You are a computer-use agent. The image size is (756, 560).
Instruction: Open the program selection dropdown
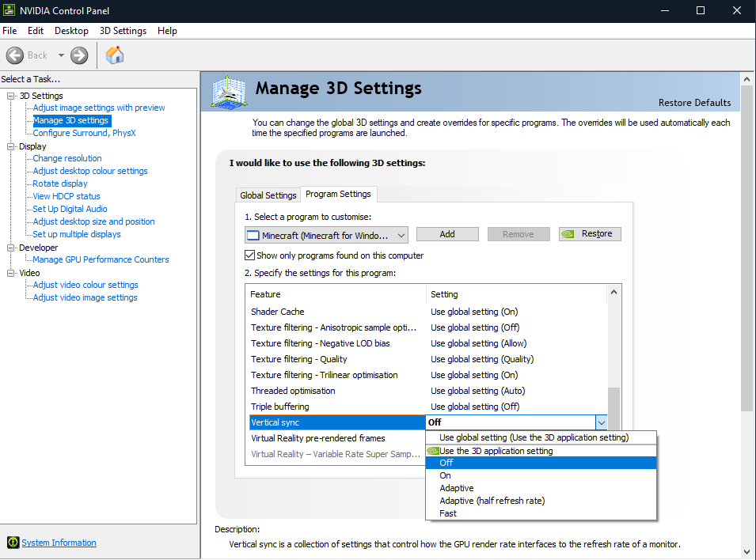[326, 235]
